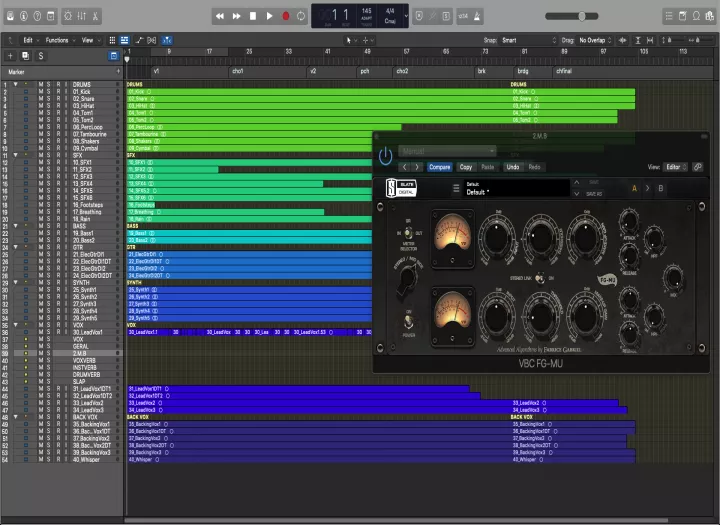Toggle the global tracks list-view icon

pos(124,40)
